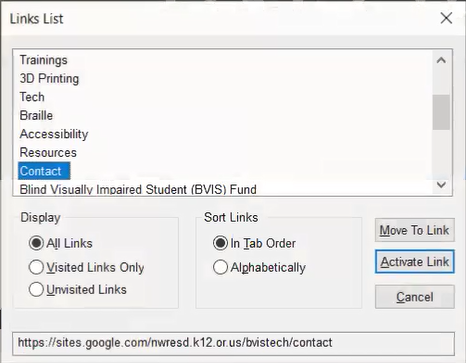Click the URL field showing bvistech/contact

233,343
